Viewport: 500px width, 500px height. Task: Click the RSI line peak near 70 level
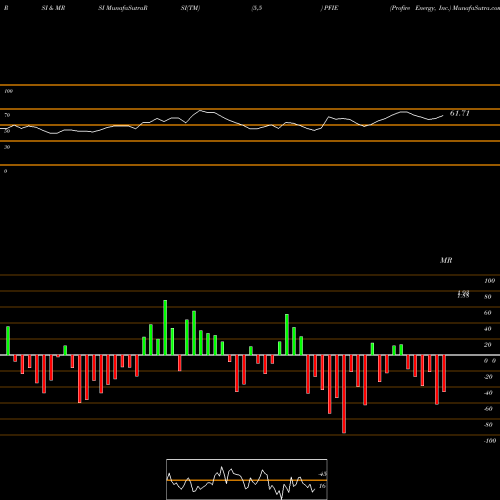pyautogui.click(x=200, y=110)
